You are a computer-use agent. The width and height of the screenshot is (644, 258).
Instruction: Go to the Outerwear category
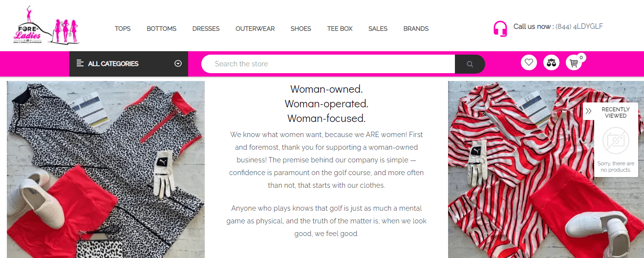(x=255, y=29)
